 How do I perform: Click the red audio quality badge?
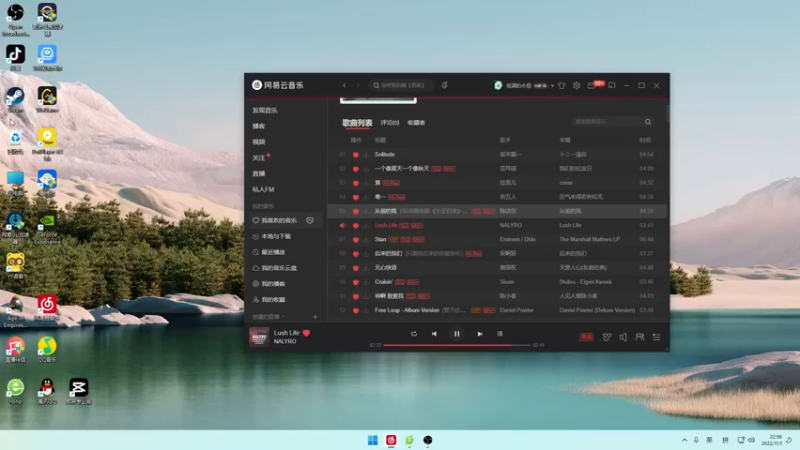pos(586,337)
